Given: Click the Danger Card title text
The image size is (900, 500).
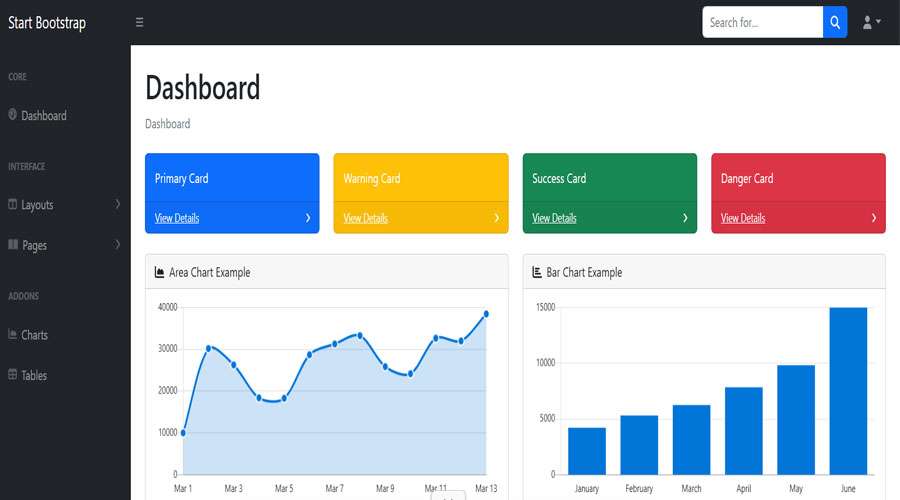Looking at the screenshot, I should click(747, 179).
